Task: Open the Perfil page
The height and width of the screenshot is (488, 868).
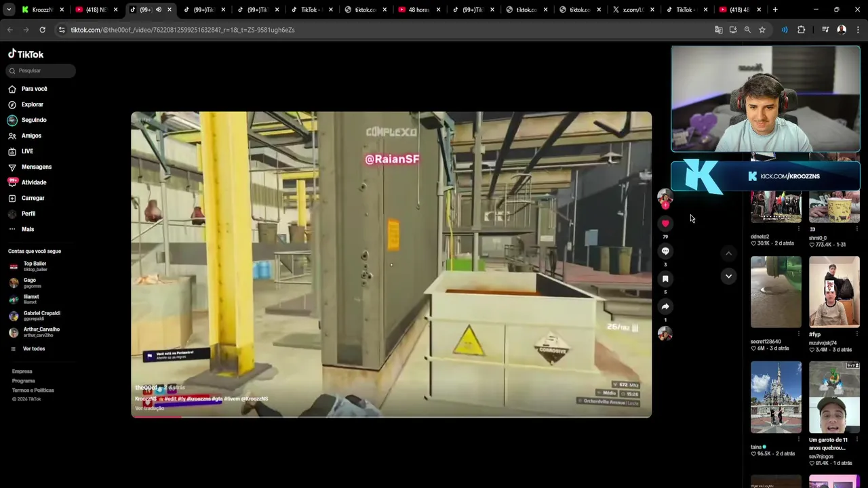Action: click(22, 213)
